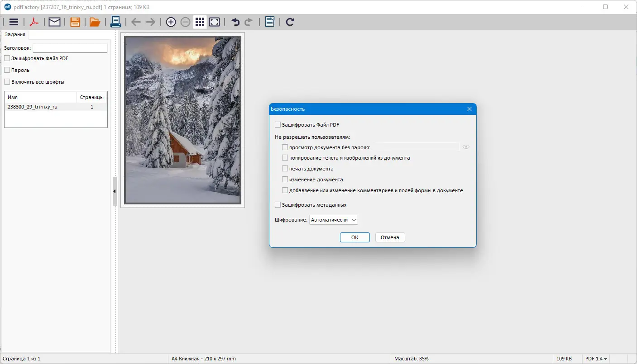This screenshot has width=637, height=364.
Task: Open the 'Шифрование' Автоматически dropdown
Action: pos(334,220)
